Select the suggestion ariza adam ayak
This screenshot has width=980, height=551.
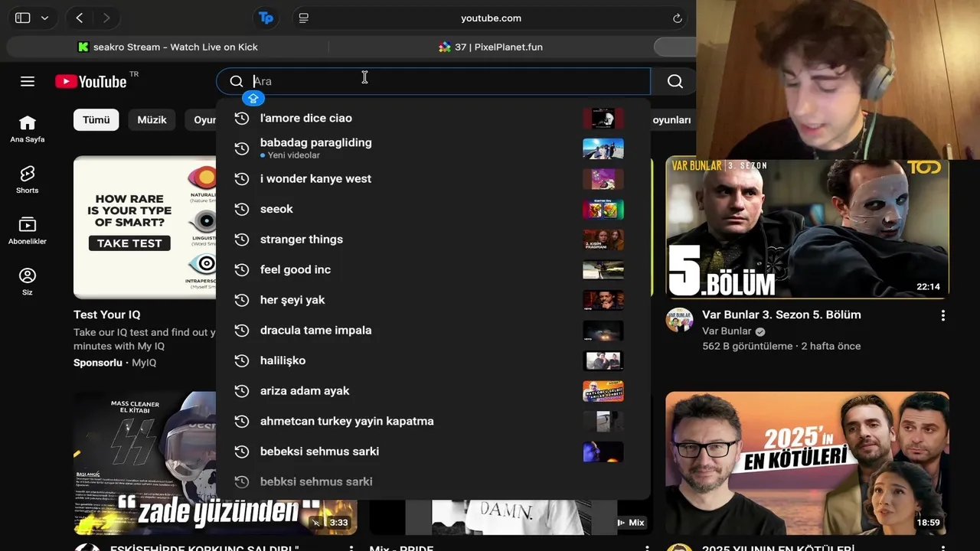(x=433, y=390)
